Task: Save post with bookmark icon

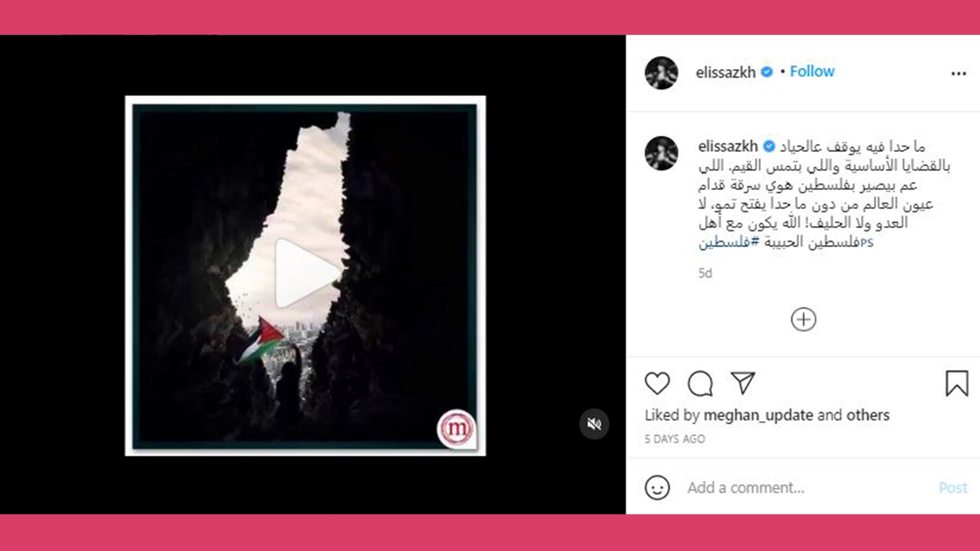Action: click(x=957, y=383)
